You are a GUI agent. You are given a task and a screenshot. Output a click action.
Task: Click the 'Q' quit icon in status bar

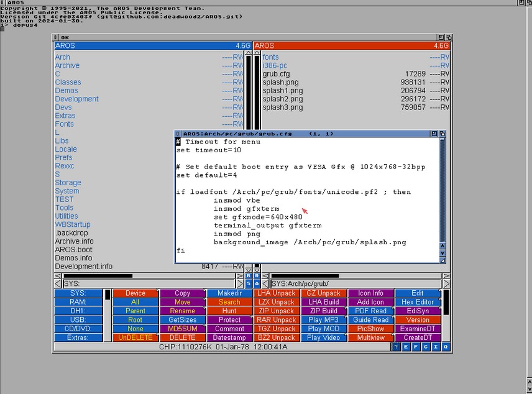click(445, 347)
